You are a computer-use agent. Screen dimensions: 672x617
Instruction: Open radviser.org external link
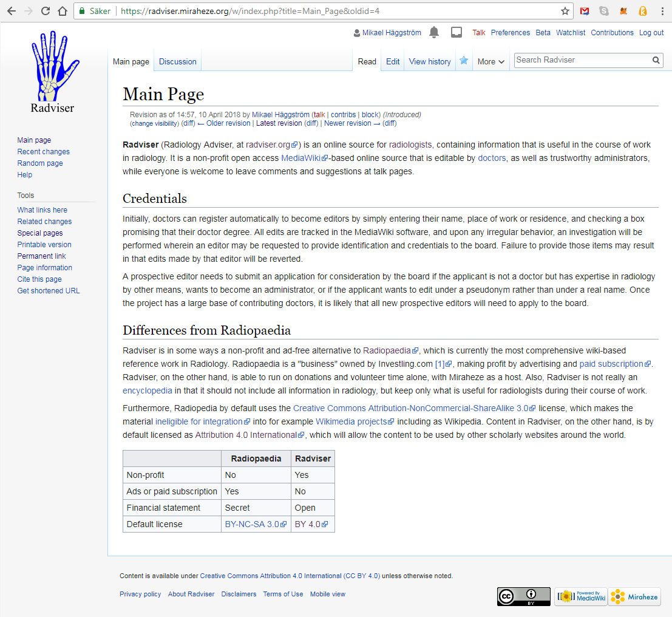(271, 145)
